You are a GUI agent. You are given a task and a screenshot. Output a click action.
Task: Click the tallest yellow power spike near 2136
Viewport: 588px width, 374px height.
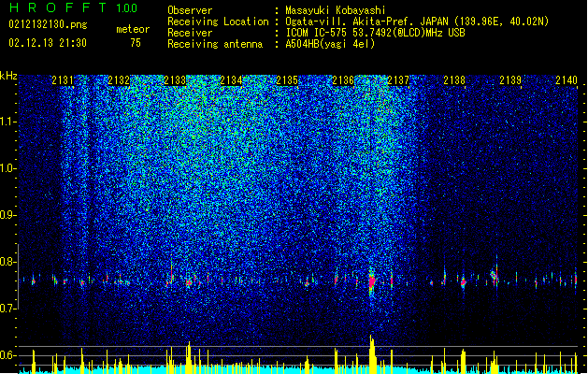tap(372, 354)
